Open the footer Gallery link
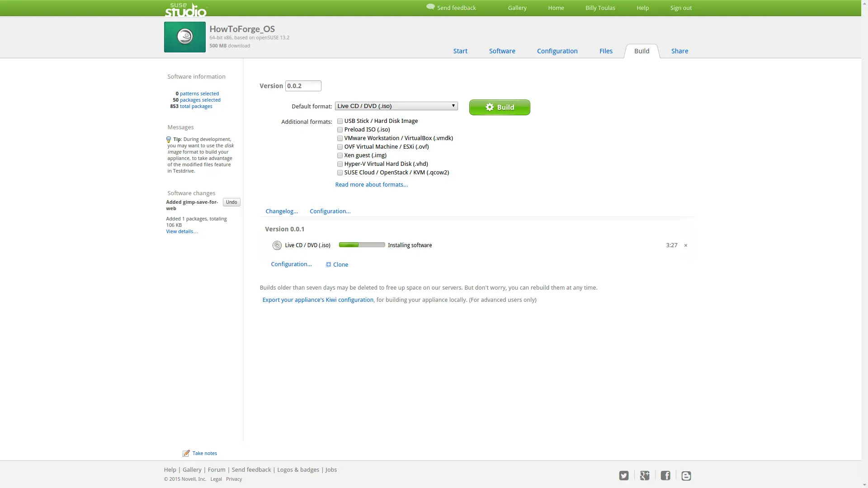This screenshot has height=488, width=868. (x=192, y=470)
